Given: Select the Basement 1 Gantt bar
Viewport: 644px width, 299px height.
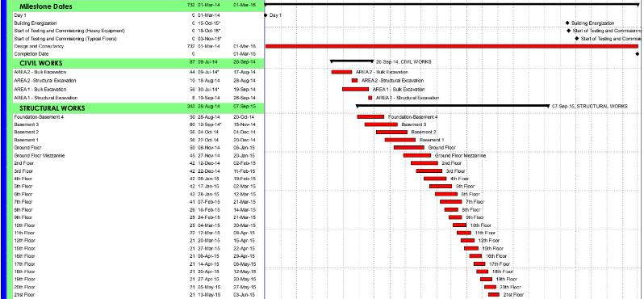Looking at the screenshot, I should (400, 140).
